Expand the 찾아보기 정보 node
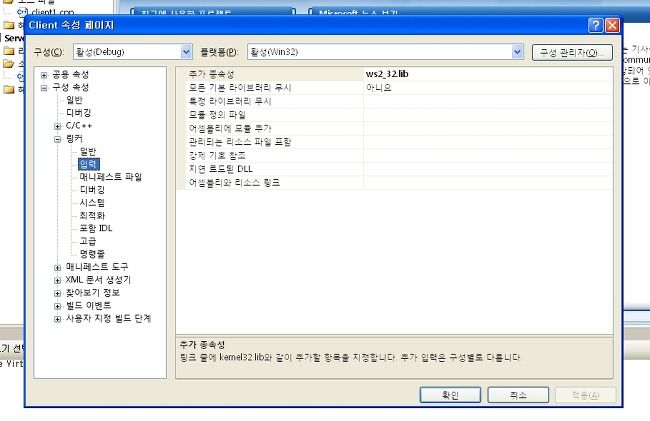This screenshot has width=650, height=421. [x=58, y=293]
